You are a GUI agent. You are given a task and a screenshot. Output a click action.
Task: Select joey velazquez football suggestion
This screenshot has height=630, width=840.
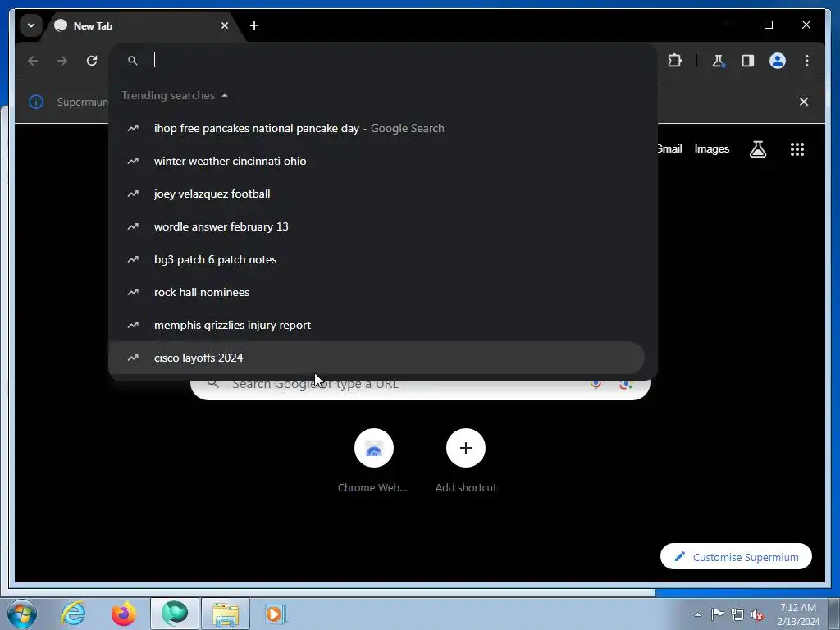tap(376, 194)
